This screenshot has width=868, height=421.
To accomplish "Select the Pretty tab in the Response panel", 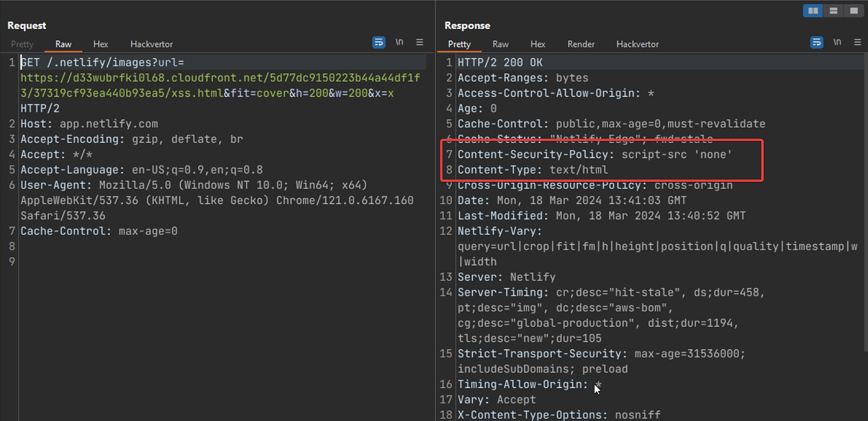I will click(460, 44).
